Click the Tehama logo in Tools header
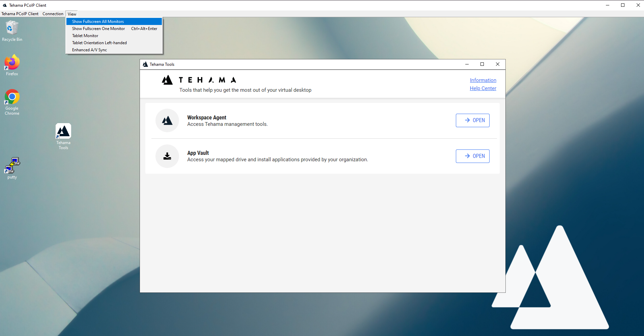The height and width of the screenshot is (336, 644). coord(199,80)
